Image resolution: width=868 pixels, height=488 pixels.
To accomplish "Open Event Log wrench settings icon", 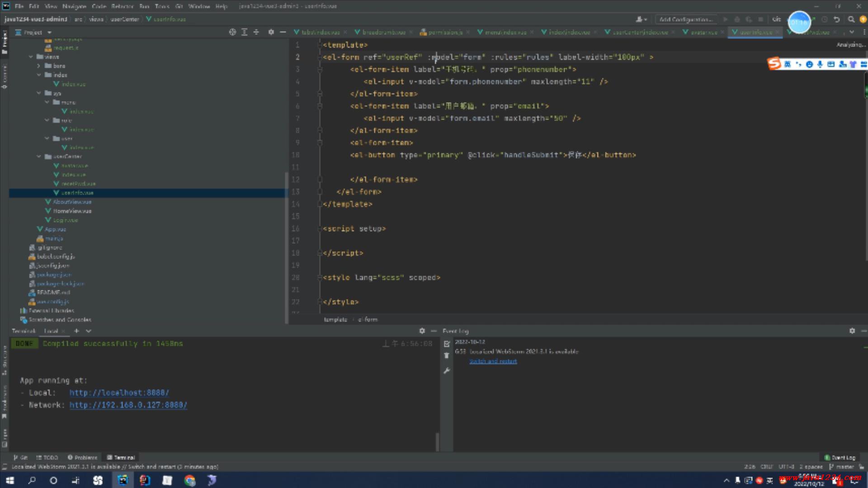I will coord(447,371).
